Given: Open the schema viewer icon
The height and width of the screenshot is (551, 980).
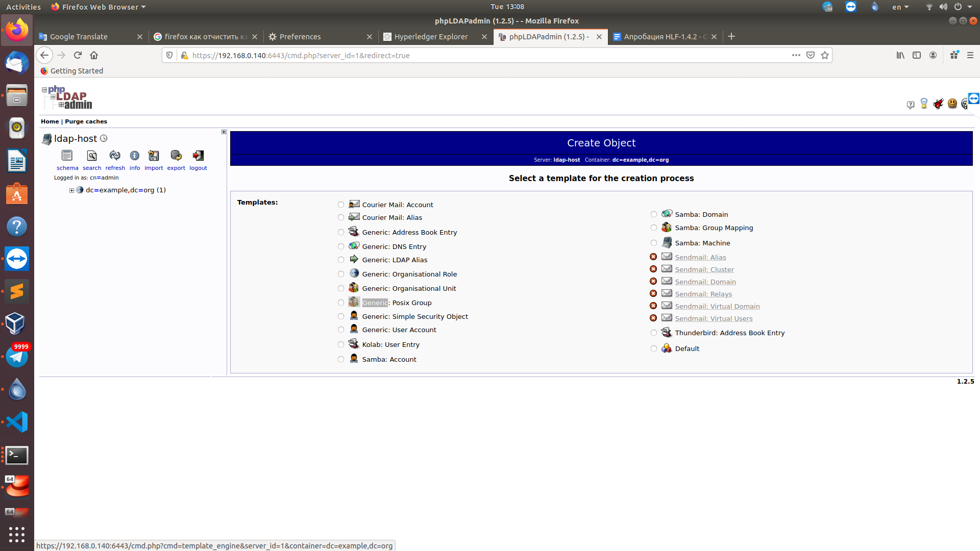Looking at the screenshot, I should 67,156.
